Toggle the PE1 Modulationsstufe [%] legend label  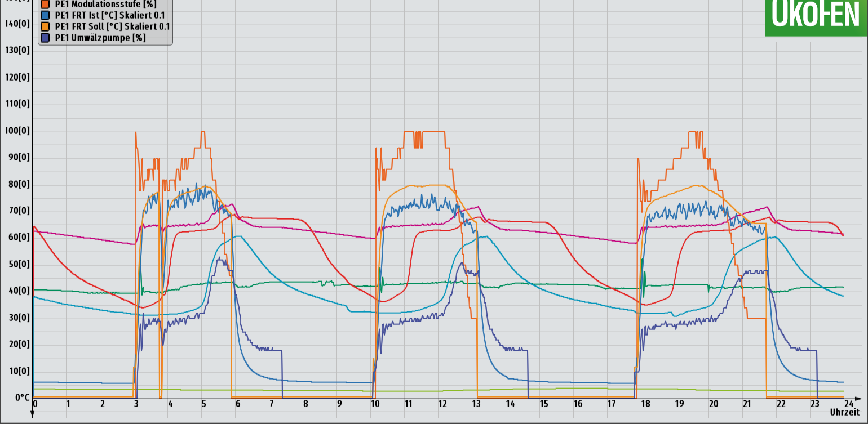tap(105, 4)
